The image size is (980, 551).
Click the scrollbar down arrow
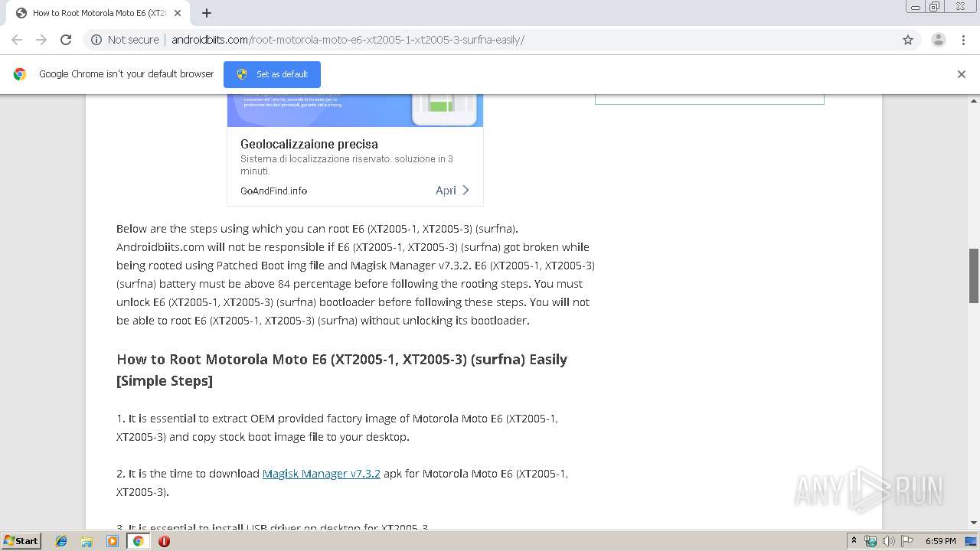[x=974, y=523]
